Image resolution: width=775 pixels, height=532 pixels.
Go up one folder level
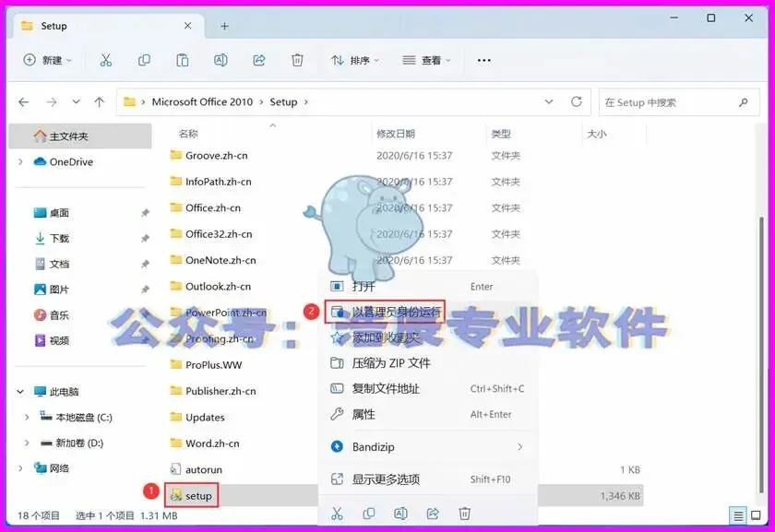click(100, 102)
